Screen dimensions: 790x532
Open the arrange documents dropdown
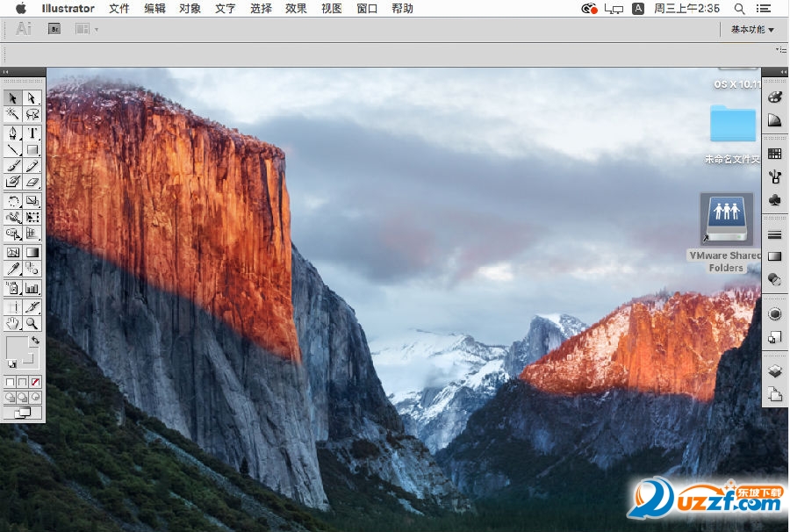85,29
